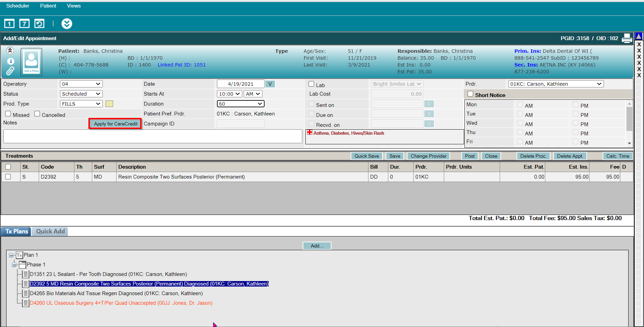Select D4260 UL Osseous Surgery plan item
The height and width of the screenshot is (327, 644).
121,303
